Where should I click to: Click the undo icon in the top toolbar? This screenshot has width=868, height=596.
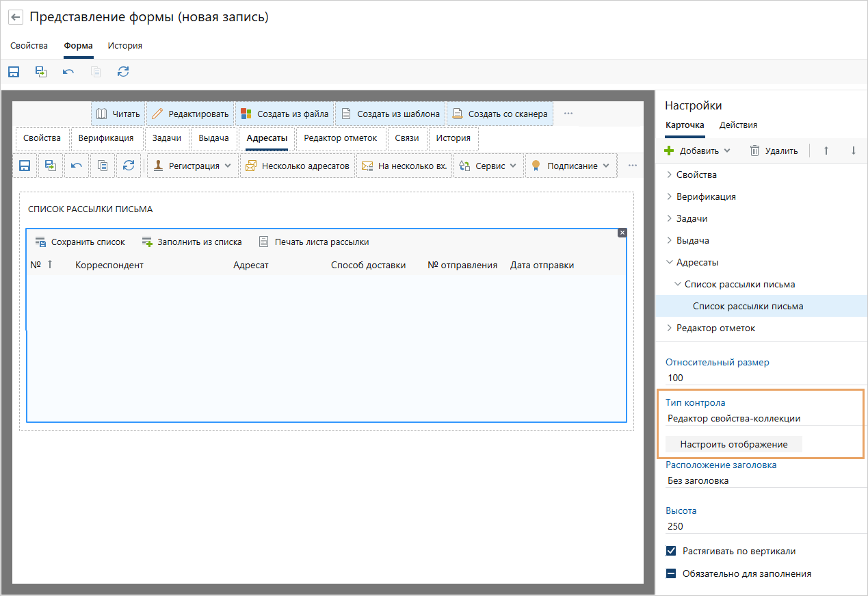coord(68,71)
